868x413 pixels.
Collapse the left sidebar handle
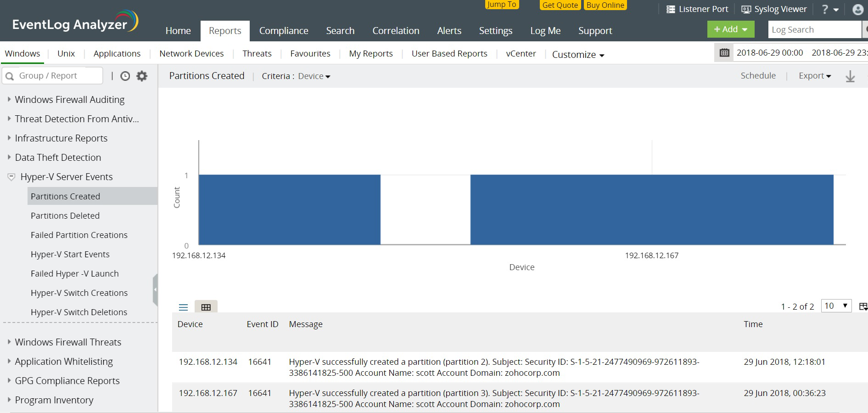tap(155, 290)
